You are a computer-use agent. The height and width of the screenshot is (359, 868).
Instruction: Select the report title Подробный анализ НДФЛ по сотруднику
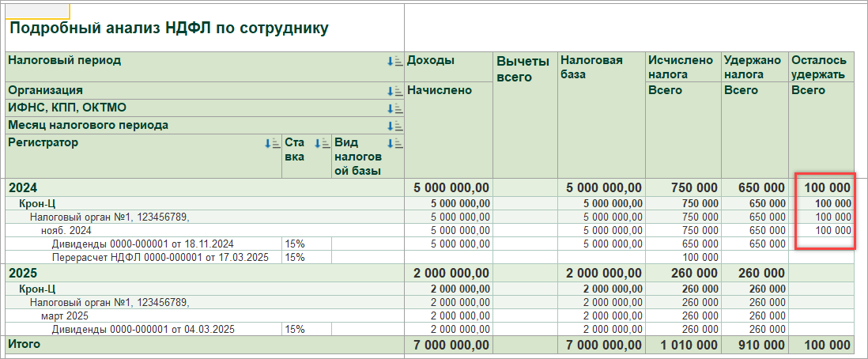pos(169,28)
